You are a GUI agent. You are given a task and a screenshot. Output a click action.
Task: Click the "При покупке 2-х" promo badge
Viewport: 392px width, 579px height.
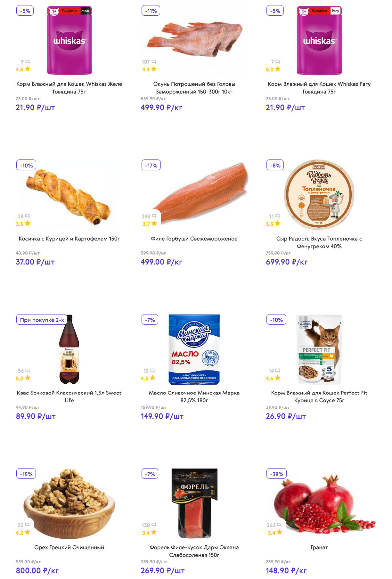[42, 320]
